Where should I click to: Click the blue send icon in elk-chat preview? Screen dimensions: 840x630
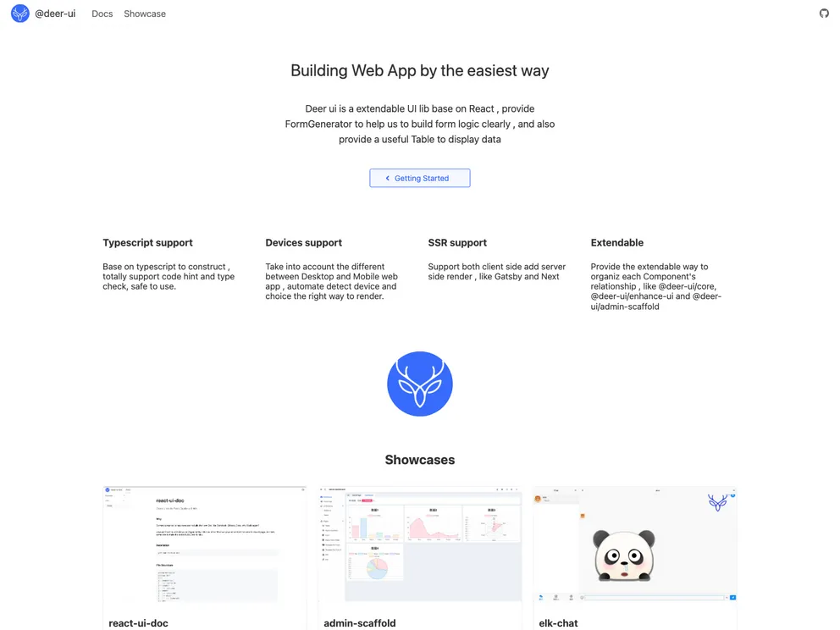732,597
